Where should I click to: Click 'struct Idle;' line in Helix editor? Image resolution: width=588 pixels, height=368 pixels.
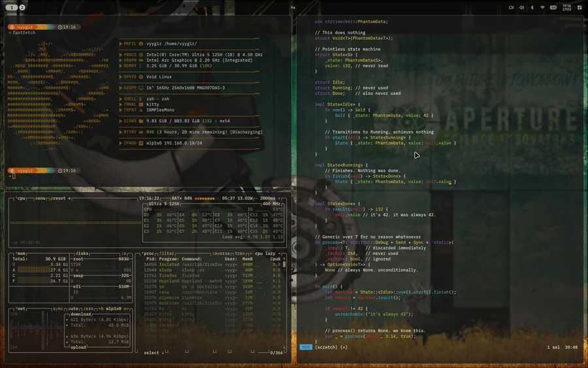pos(330,82)
